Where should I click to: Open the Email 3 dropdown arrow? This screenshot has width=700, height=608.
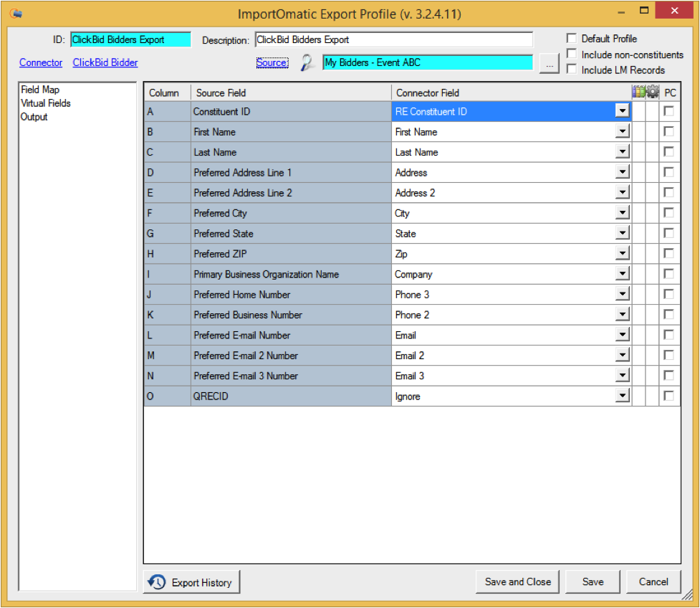click(623, 375)
